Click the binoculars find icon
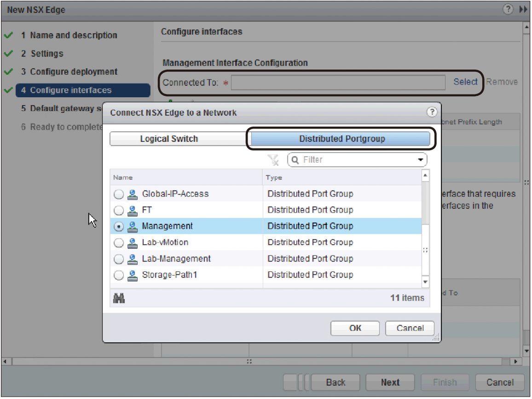Image resolution: width=532 pixels, height=399 pixels. (119, 298)
